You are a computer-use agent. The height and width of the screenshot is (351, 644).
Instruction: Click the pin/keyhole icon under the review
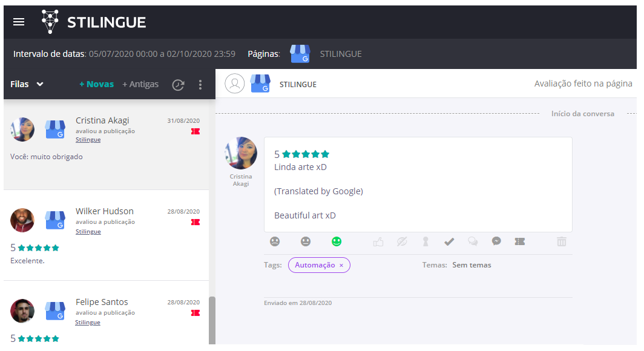[426, 242]
